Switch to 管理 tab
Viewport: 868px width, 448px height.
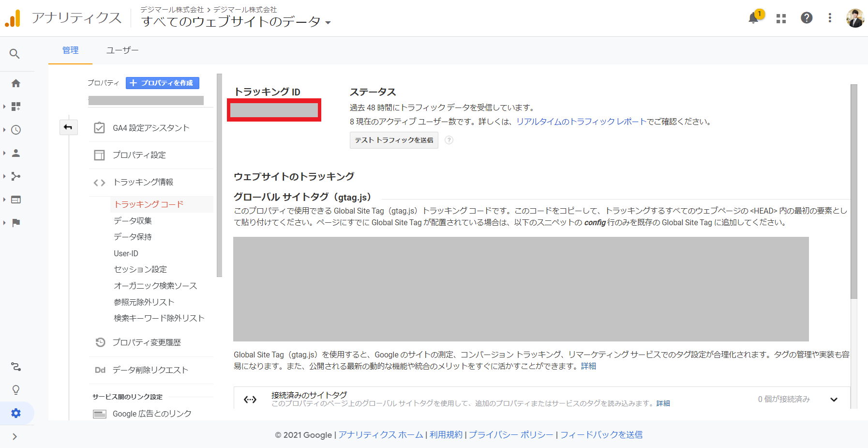[x=70, y=50]
